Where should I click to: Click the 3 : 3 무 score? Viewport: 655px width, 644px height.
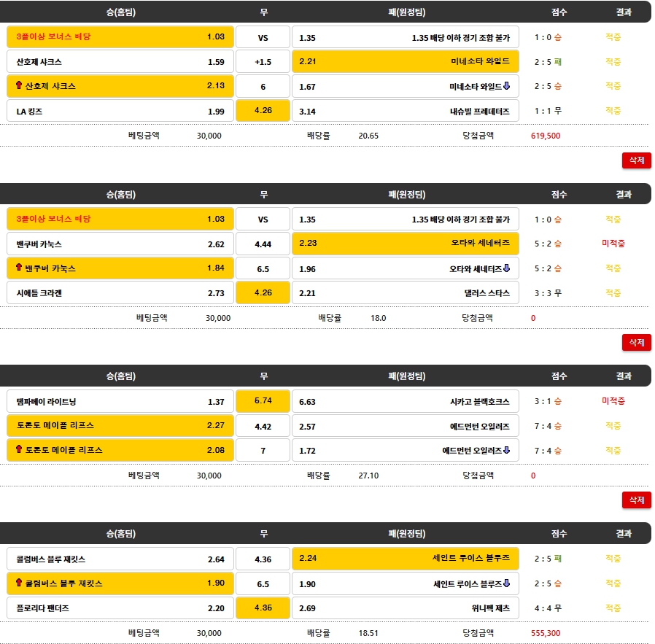coord(548,292)
